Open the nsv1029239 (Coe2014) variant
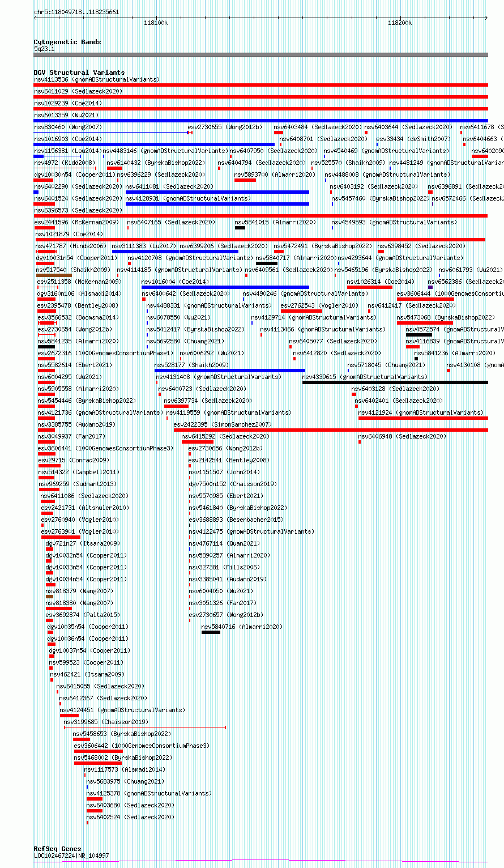 (x=68, y=103)
